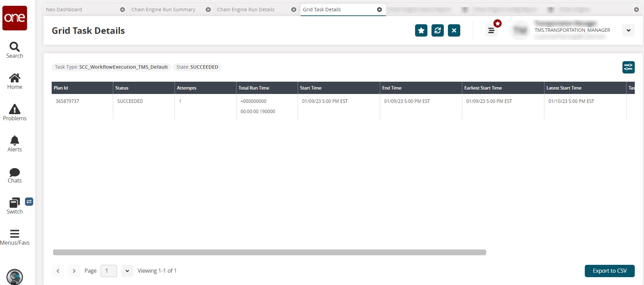The image size is (644, 285).
Task: Sort by the Start Time column header
Action: [339, 88]
